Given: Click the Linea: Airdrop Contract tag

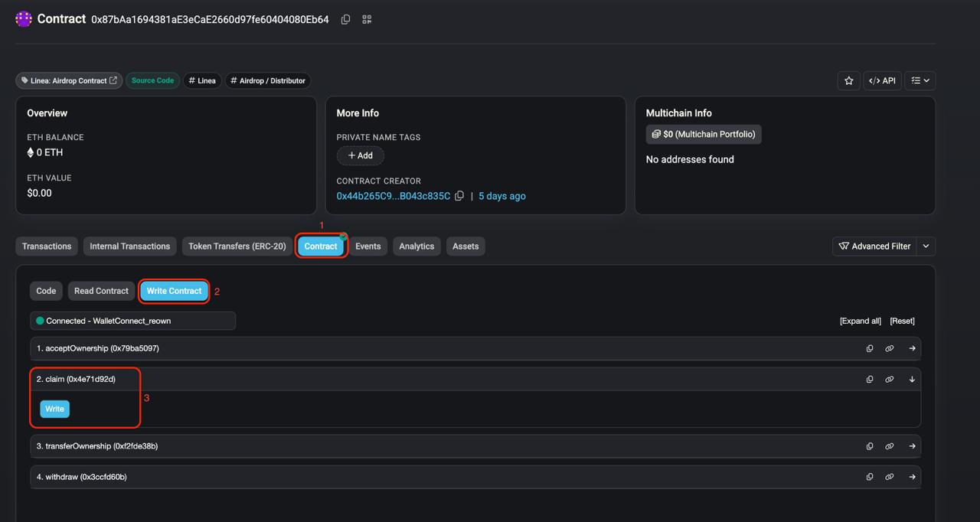Looking at the screenshot, I should pyautogui.click(x=69, y=80).
